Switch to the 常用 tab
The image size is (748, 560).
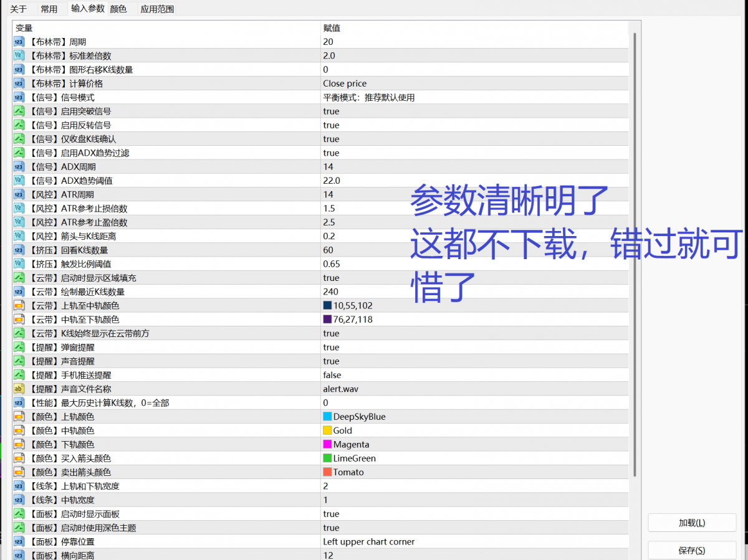49,9
